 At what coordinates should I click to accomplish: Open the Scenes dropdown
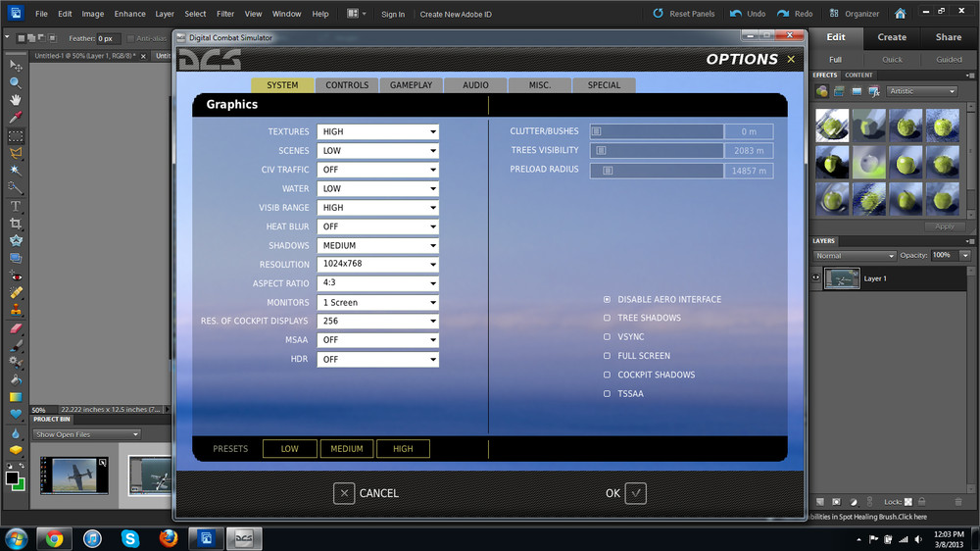pos(377,151)
